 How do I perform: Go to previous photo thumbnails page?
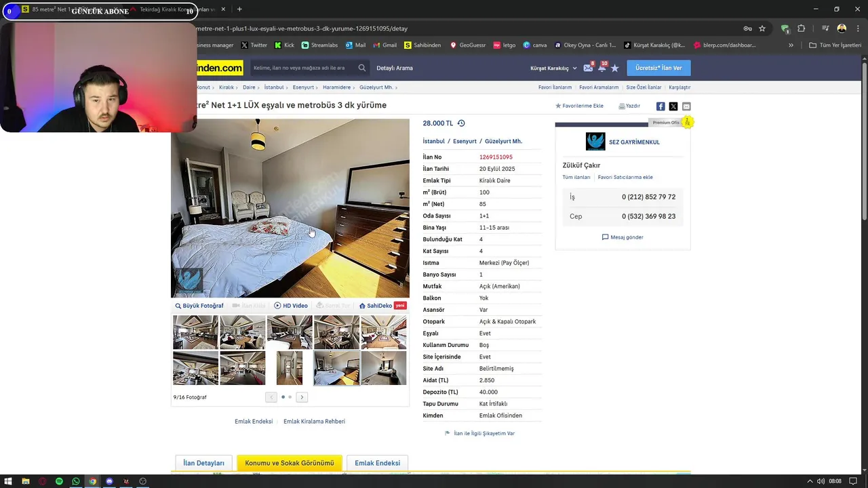[271, 397]
